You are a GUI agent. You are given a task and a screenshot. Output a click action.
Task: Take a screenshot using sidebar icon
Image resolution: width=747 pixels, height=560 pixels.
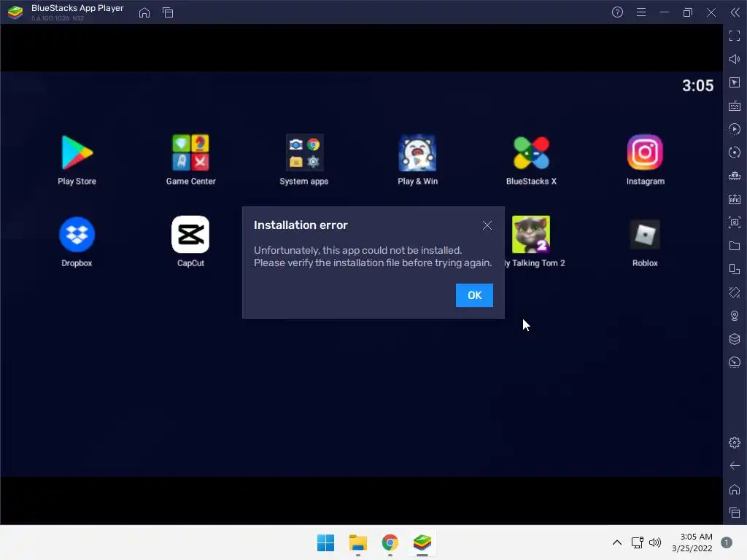coord(735,222)
